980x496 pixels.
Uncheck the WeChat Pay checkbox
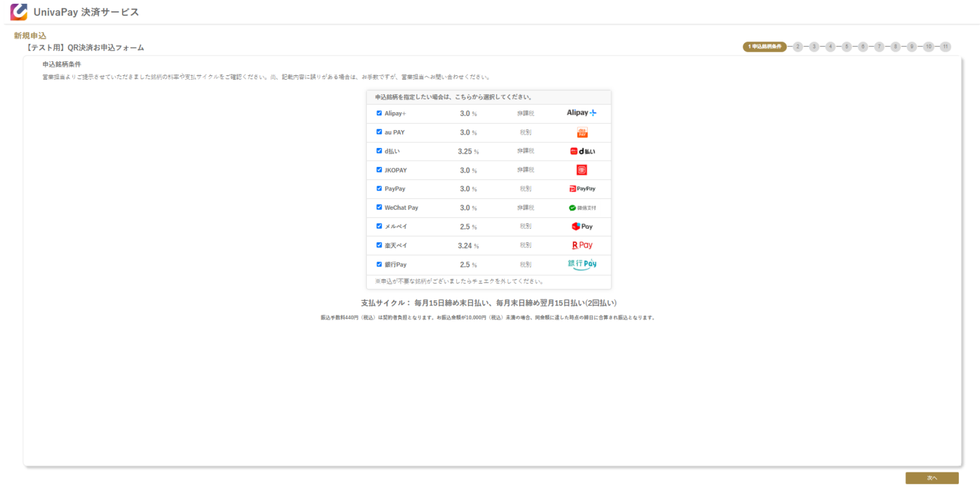coord(380,207)
